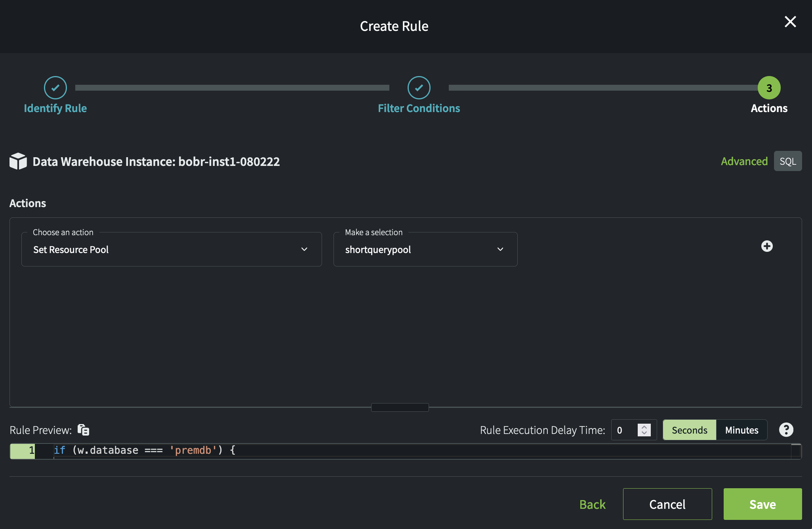The image size is (812, 529).
Task: Click the Filter Conditions checkmark step
Action: (419, 88)
